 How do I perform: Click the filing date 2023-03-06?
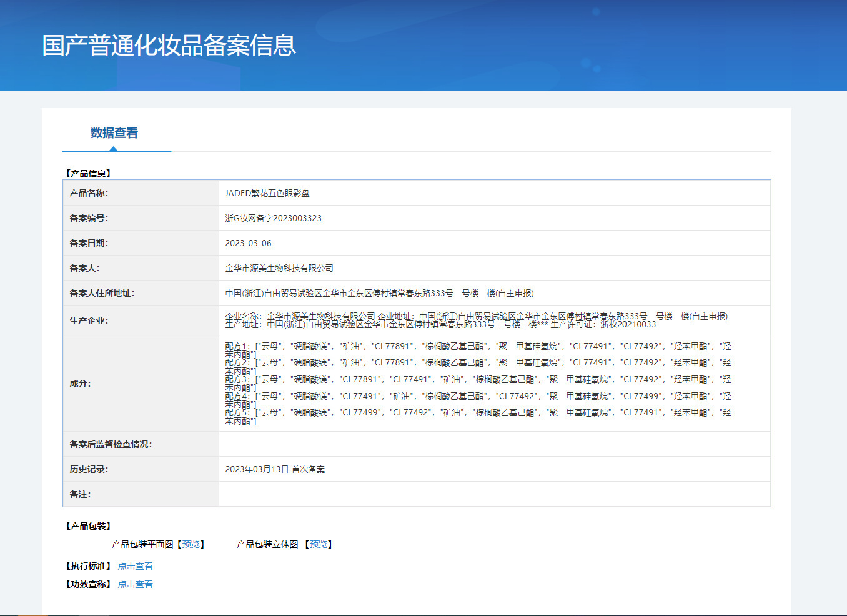pyautogui.click(x=248, y=243)
